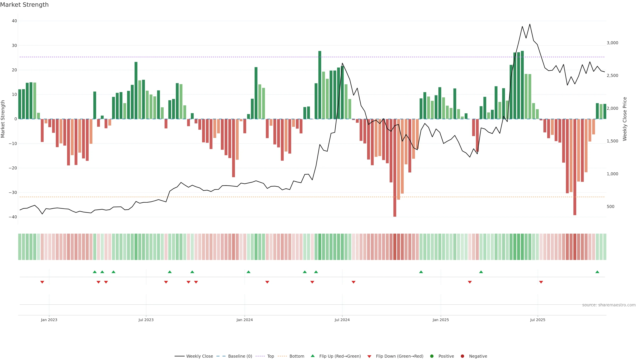Click the Positive green circle legend icon
644x362 pixels.
click(432, 356)
